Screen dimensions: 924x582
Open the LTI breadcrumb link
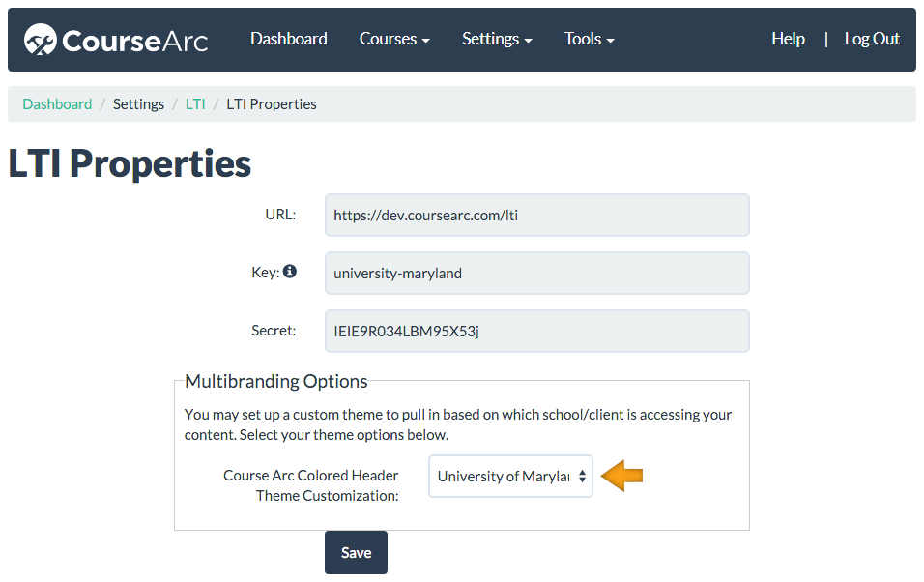pos(195,103)
